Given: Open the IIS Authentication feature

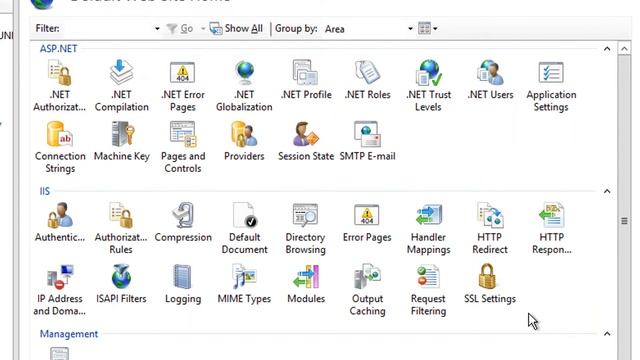Looking at the screenshot, I should 60,222.
